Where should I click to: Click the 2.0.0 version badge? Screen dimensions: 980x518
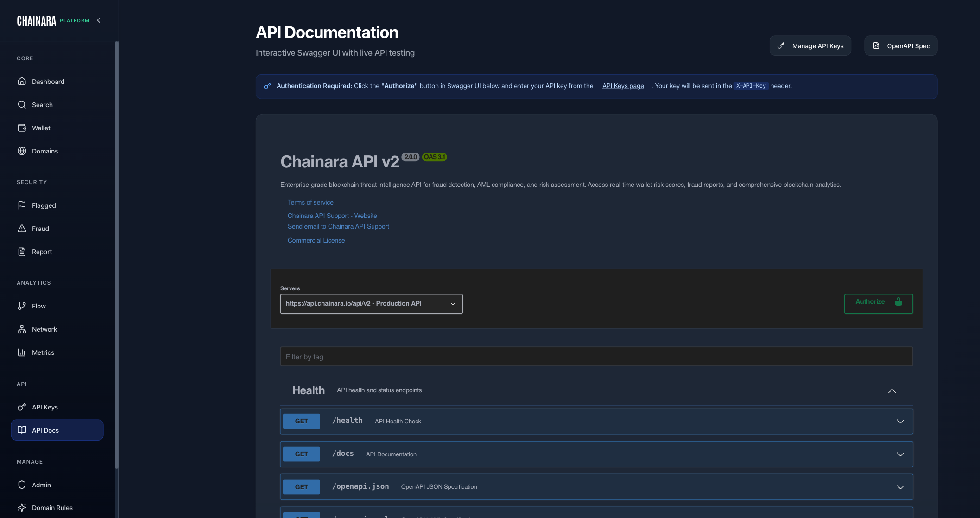[411, 157]
